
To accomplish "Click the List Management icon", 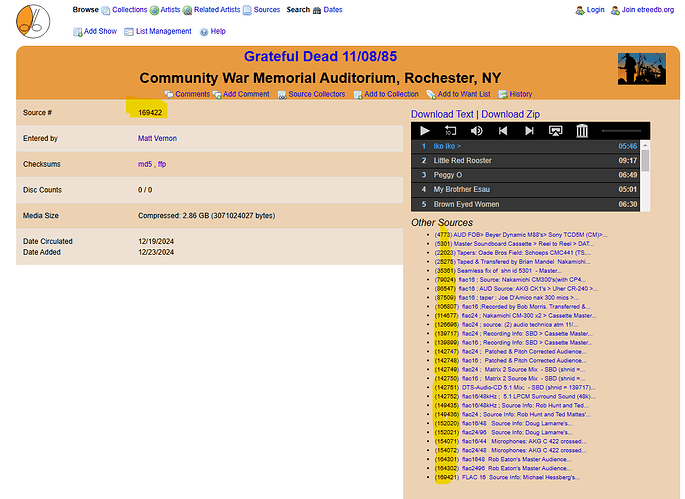I will 129,32.
